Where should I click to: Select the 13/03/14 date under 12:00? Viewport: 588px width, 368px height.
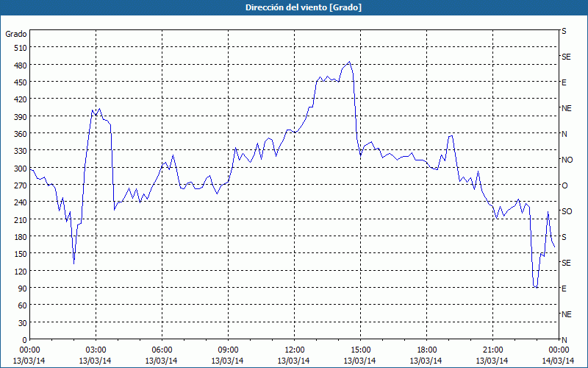click(293, 361)
